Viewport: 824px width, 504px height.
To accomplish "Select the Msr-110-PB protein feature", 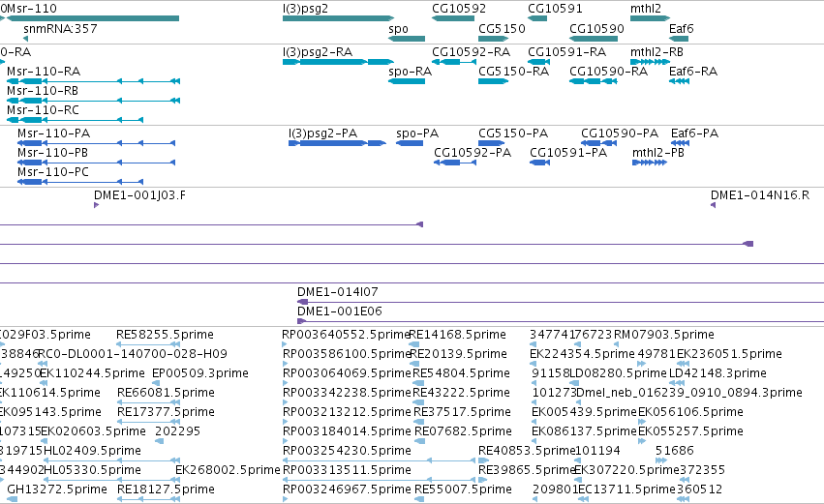I will click(96, 163).
